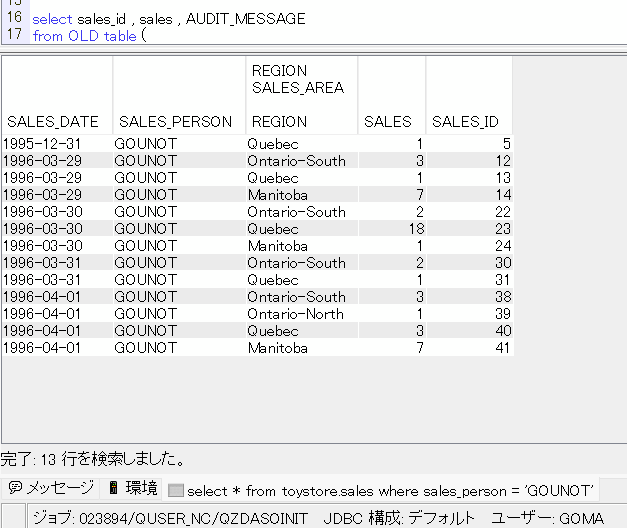Screen dimensions: 627x528
Task: Select Quebec cell in SALES_ID 5 row
Action: [302, 144]
